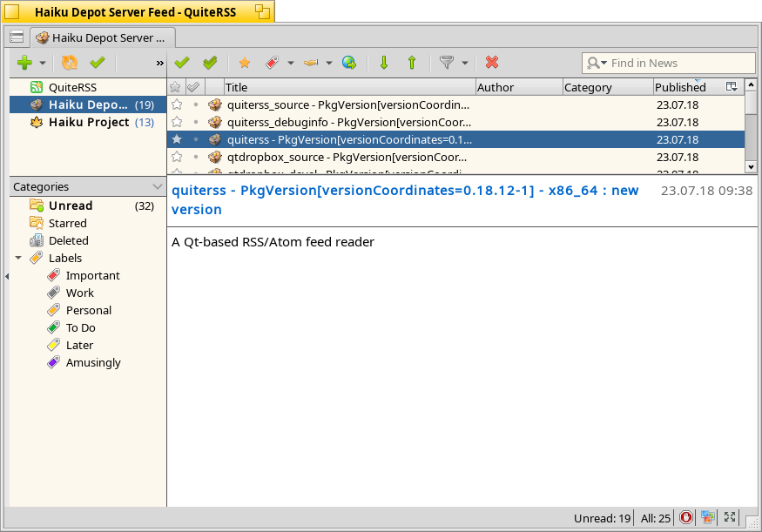Click the Share news hand icon
The height and width of the screenshot is (532, 762).
tap(311, 63)
